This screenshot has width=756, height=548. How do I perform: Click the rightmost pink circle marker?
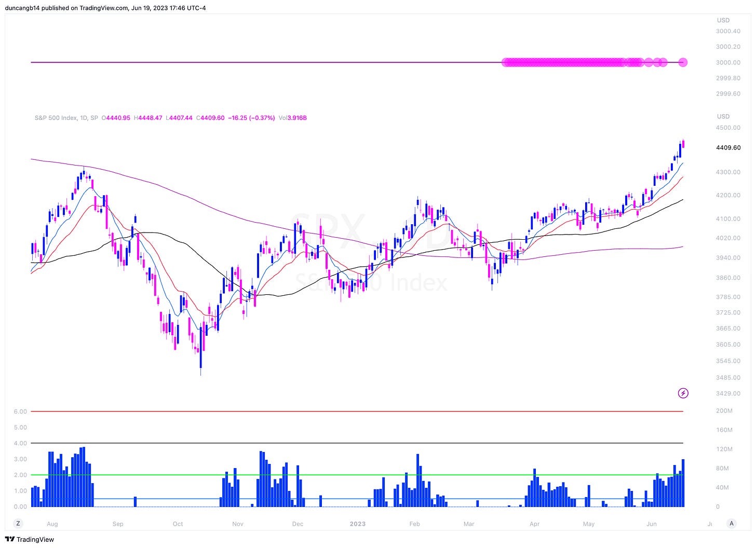(683, 62)
